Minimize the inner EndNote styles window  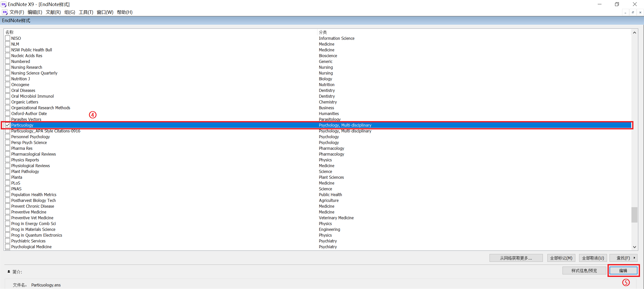(625, 12)
